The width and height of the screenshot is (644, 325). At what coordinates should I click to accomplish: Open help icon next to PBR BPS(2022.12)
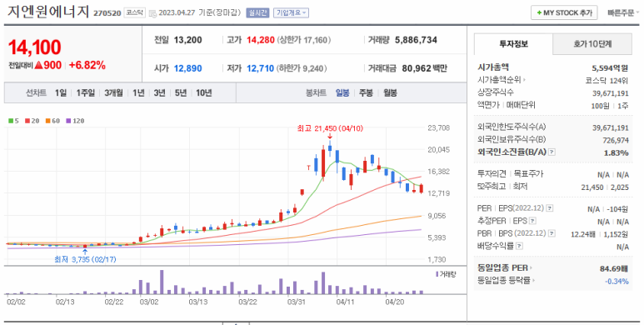pos(552,234)
